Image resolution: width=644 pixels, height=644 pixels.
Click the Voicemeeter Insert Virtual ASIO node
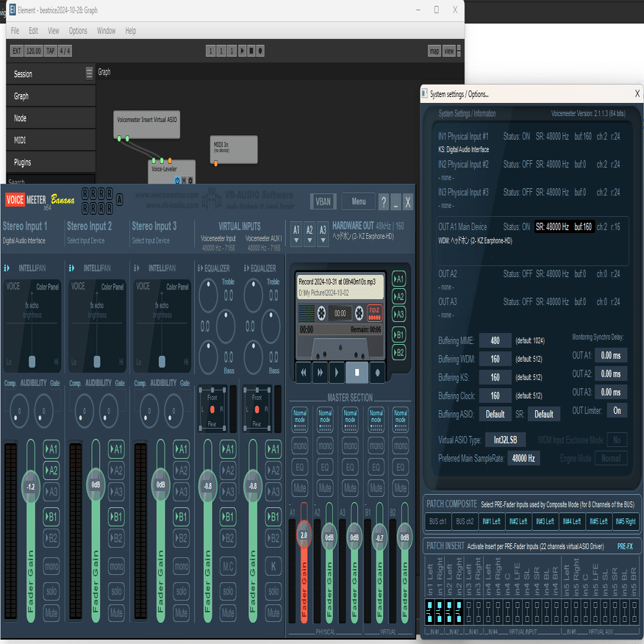pos(146,124)
